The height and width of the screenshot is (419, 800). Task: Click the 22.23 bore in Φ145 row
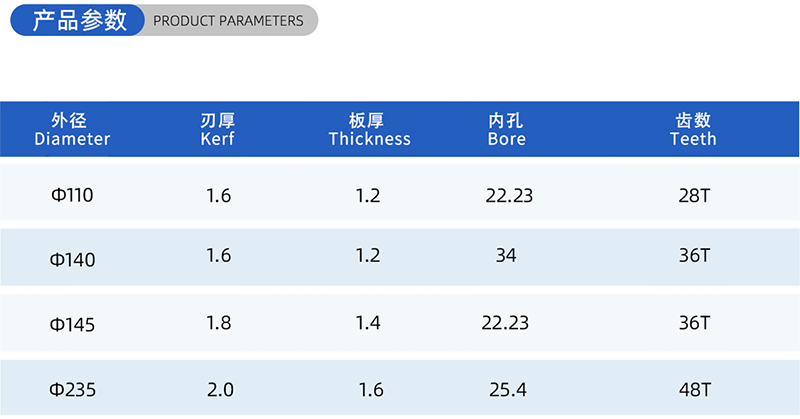tap(506, 323)
